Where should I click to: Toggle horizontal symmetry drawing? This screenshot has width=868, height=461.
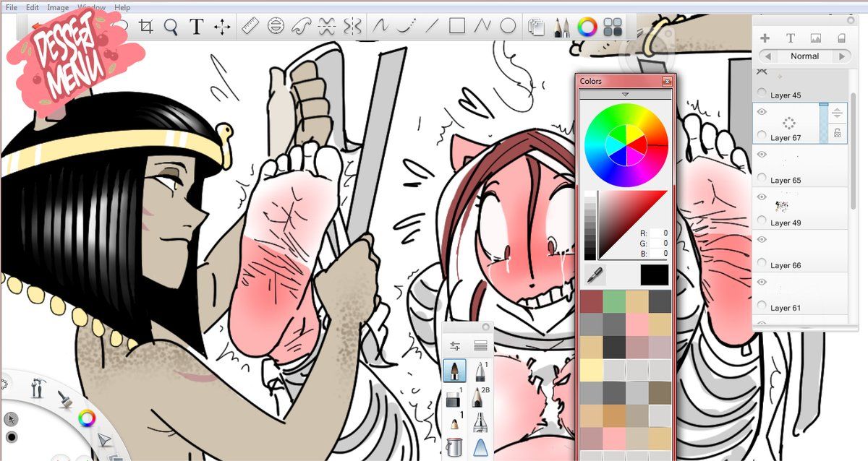[x=327, y=27]
